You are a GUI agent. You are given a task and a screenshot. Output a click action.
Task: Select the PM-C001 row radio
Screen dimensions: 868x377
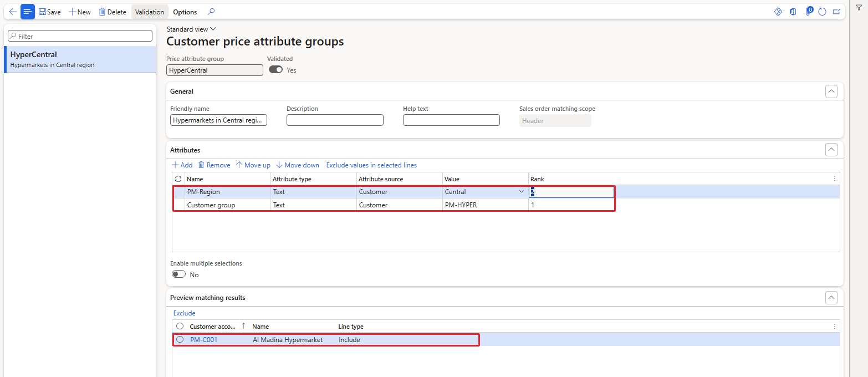[180, 339]
